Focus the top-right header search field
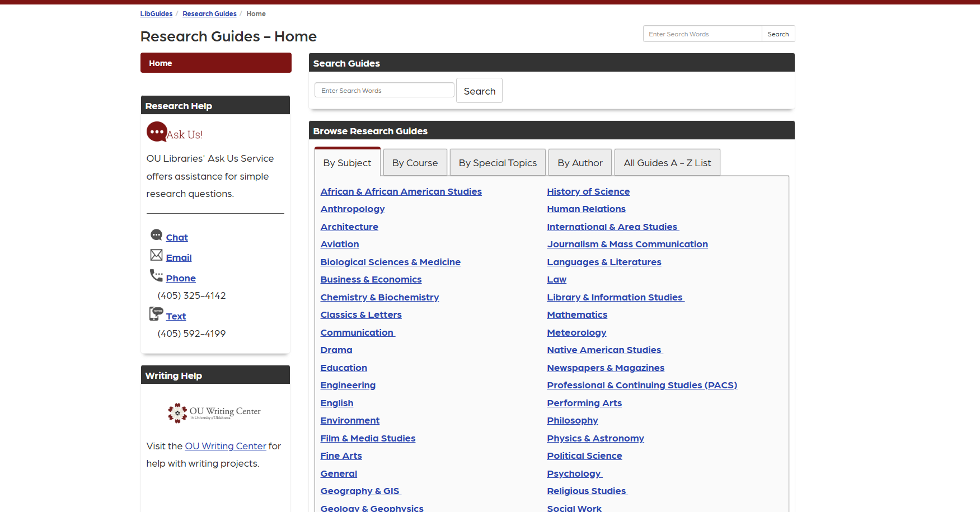 tap(702, 34)
